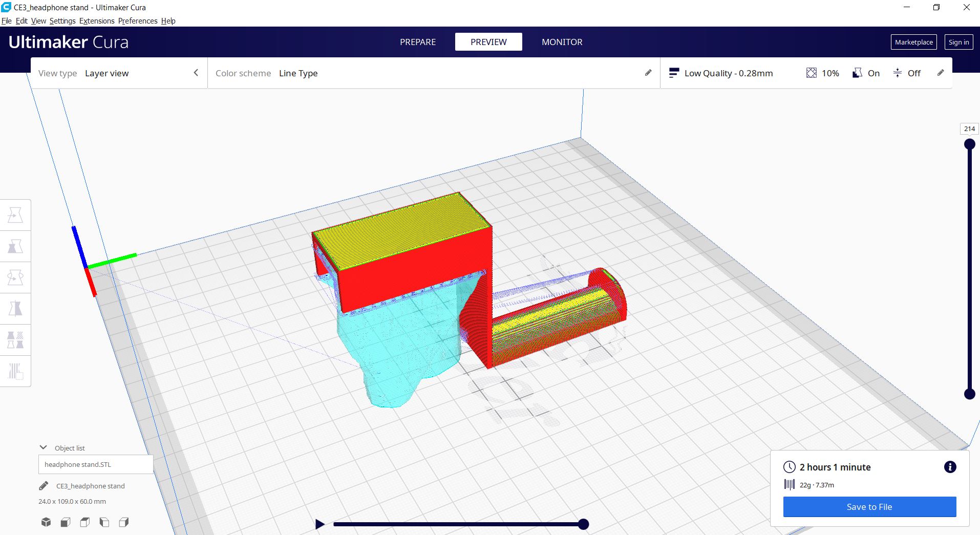The height and width of the screenshot is (535, 980).
Task: Open the Per Model Settings tool
Action: click(15, 340)
